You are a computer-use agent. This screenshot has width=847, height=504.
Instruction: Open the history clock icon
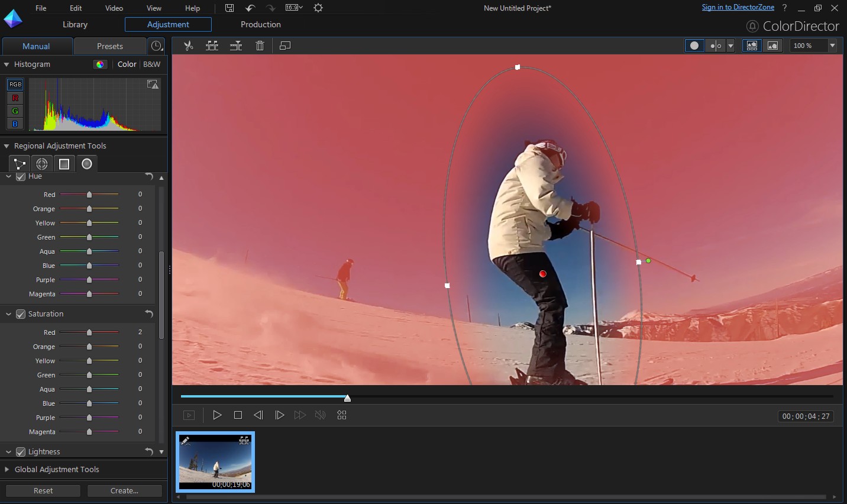click(x=156, y=46)
